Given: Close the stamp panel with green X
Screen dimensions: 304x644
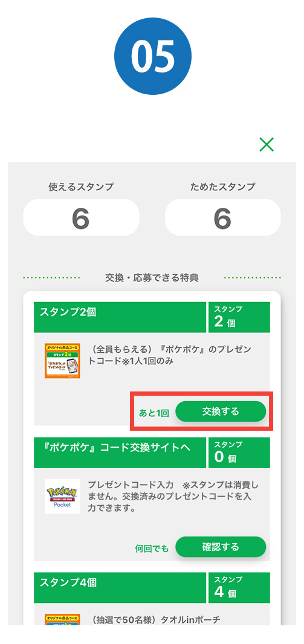Looking at the screenshot, I should pos(267,144).
